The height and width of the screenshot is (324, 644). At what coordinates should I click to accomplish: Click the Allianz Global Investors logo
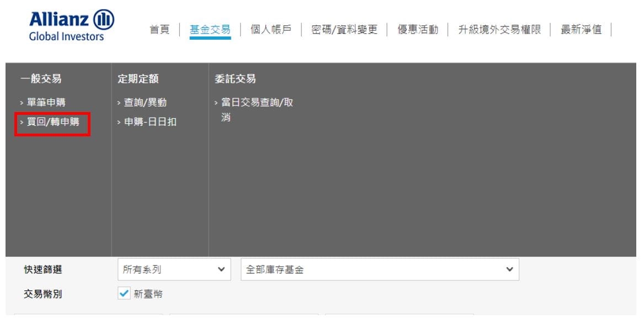point(72,25)
